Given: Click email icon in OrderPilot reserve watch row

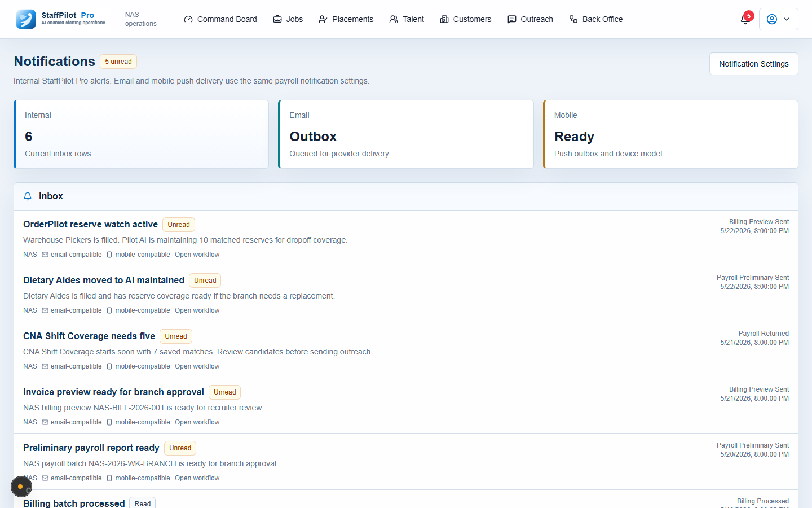Looking at the screenshot, I should 45,255.
